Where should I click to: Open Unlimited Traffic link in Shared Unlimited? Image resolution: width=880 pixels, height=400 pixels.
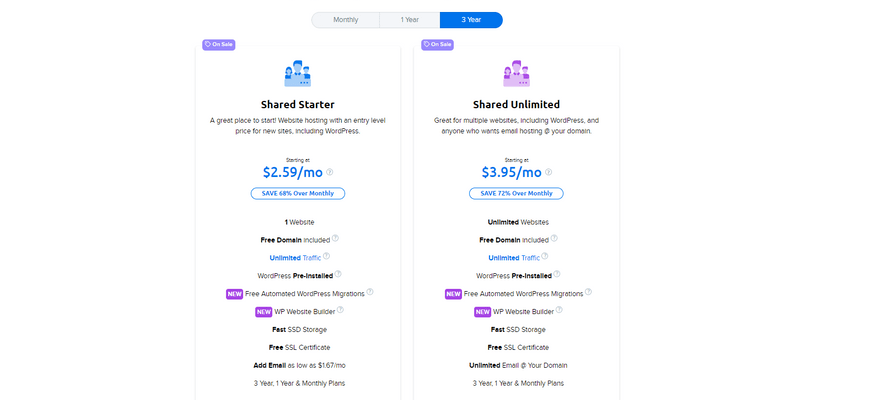(514, 258)
